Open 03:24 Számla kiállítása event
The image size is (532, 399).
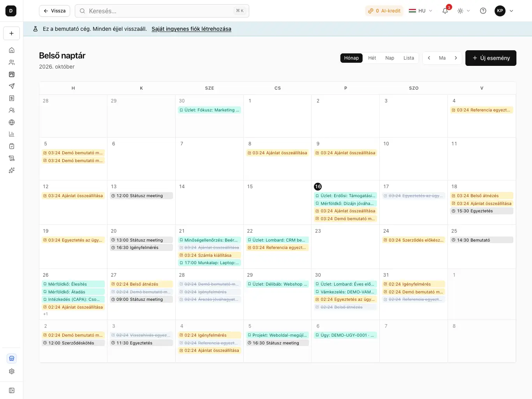(210, 256)
